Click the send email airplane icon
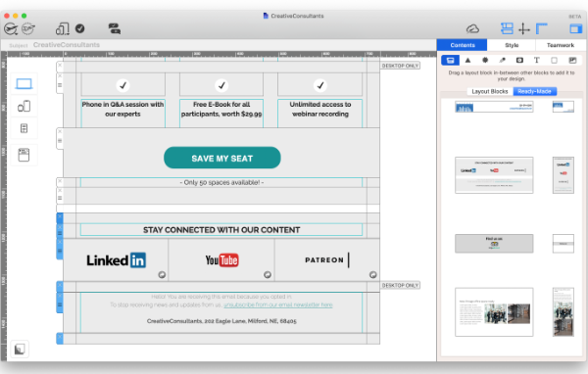This screenshot has width=588, height=374. [11, 28]
